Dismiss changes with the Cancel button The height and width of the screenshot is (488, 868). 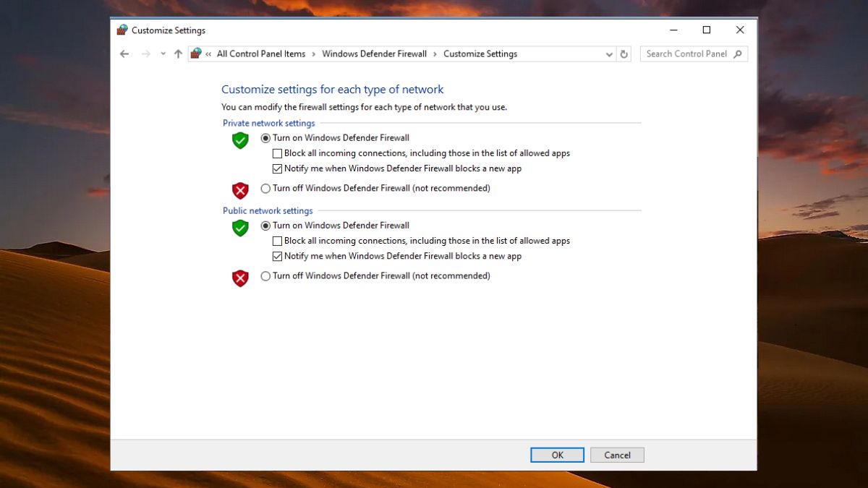(617, 455)
